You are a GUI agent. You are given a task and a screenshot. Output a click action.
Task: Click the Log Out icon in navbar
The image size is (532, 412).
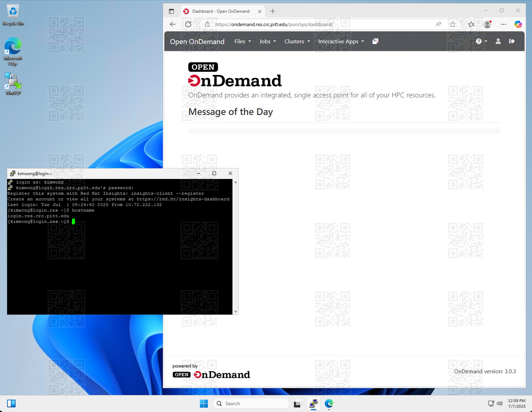click(x=511, y=41)
